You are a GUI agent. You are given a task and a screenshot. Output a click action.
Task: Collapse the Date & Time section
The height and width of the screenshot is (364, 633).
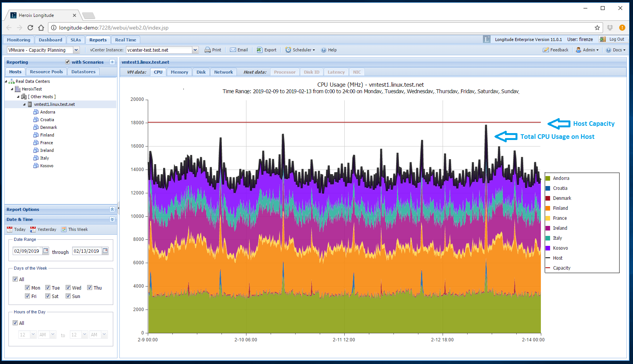point(112,219)
